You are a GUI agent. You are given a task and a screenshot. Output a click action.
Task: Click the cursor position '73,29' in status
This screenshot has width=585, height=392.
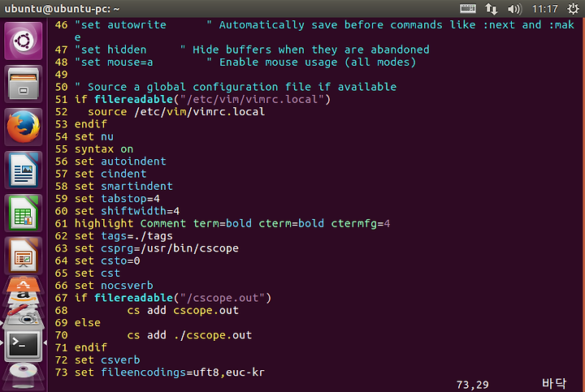[x=472, y=385]
